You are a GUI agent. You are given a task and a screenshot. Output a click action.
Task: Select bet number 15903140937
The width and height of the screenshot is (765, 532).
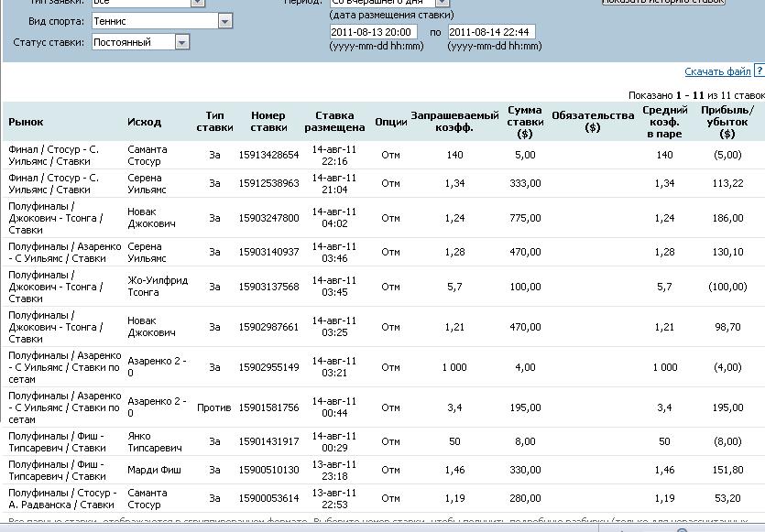tap(268, 252)
